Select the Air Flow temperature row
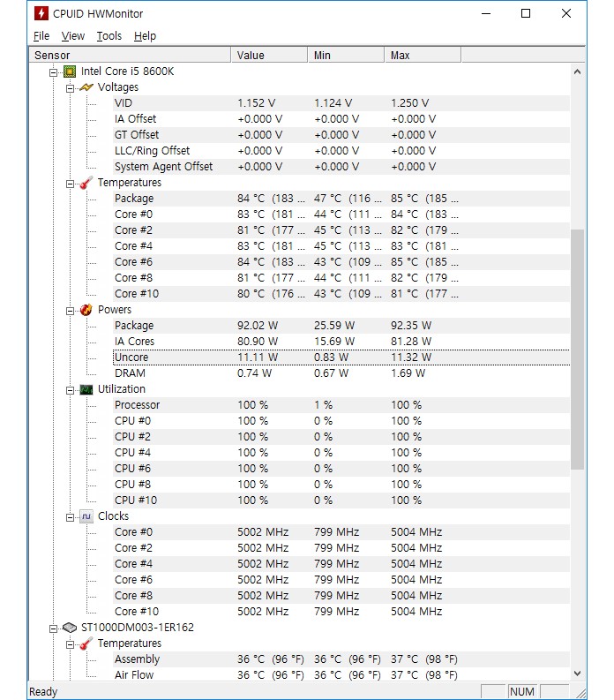The width and height of the screenshot is (614, 700). [341, 675]
